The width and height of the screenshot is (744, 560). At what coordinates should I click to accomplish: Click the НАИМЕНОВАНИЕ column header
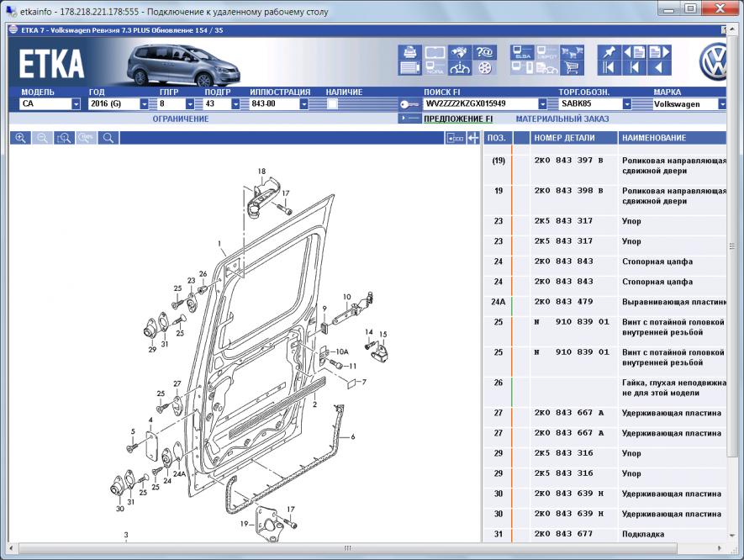672,138
